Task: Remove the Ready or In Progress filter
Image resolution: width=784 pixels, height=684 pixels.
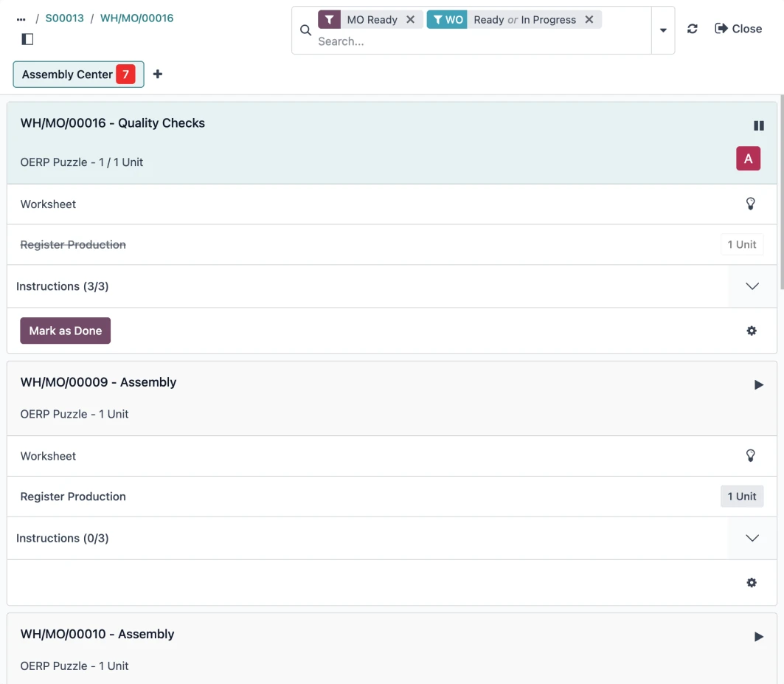Action: [589, 19]
